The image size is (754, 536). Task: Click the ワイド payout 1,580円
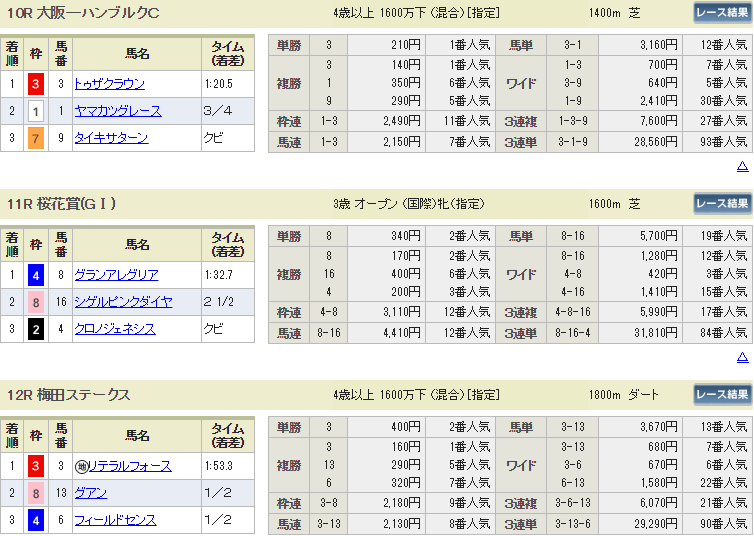(659, 483)
